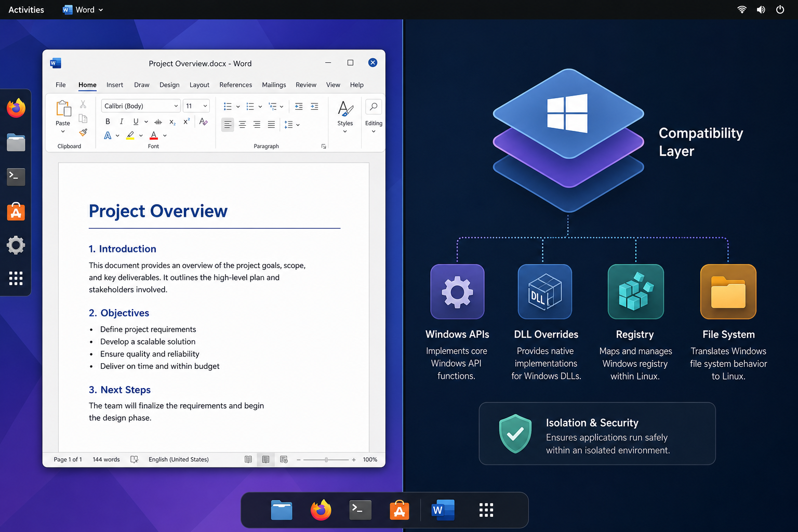Viewport: 798px width, 532px height.
Task: Click the zoom slider handle
Action: tap(326, 460)
